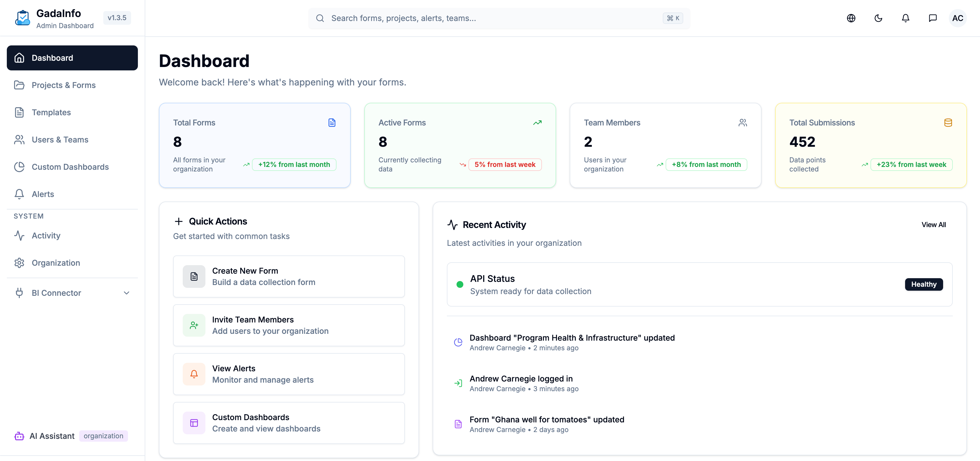Viewport: 980px width, 461px height.
Task: Click the GadaInfo clipboard logo
Action: (22, 18)
